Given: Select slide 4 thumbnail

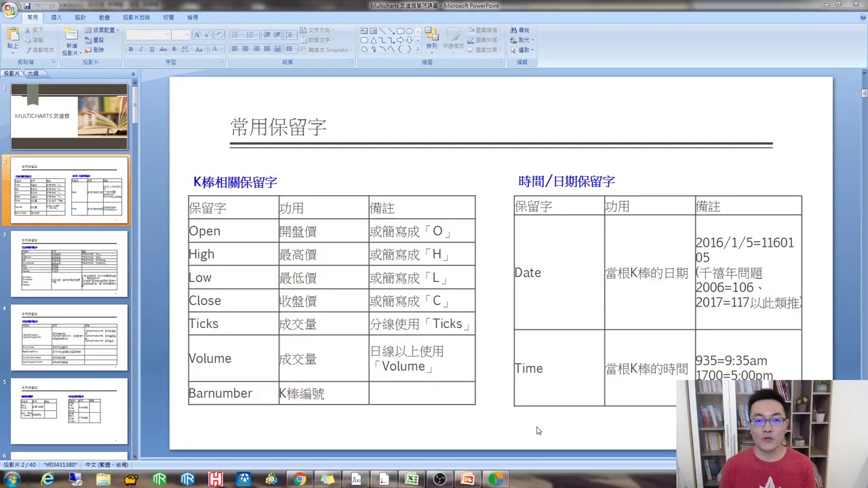Looking at the screenshot, I should pyautogui.click(x=69, y=338).
